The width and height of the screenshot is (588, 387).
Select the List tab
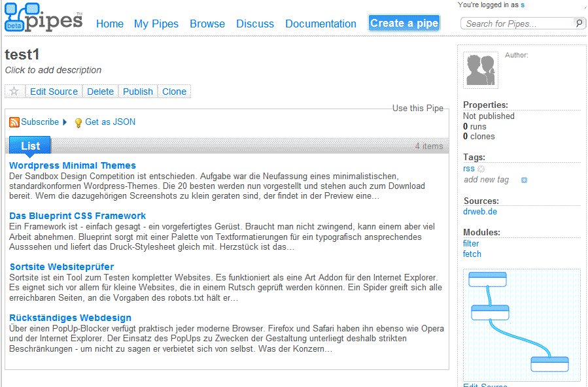tap(30, 146)
